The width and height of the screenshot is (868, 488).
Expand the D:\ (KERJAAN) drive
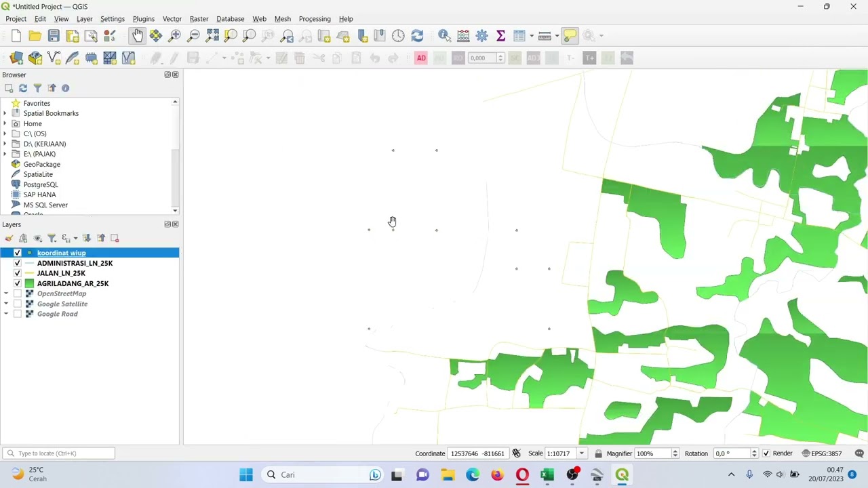point(5,144)
